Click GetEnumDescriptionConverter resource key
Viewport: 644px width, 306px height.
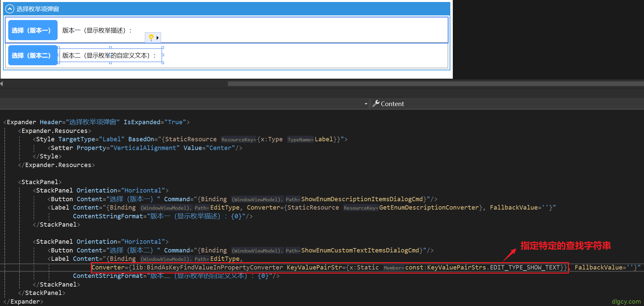point(429,208)
